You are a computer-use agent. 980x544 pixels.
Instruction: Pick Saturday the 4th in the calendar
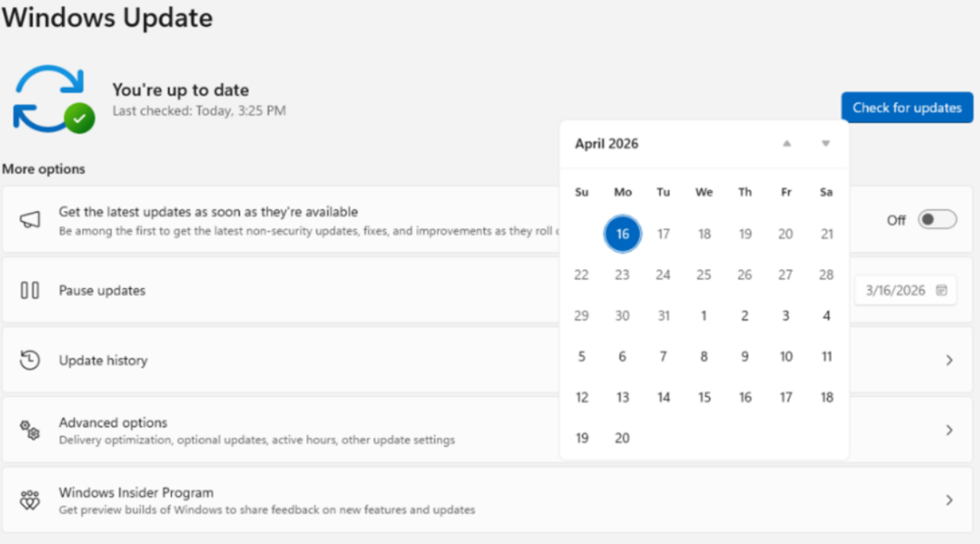826,316
